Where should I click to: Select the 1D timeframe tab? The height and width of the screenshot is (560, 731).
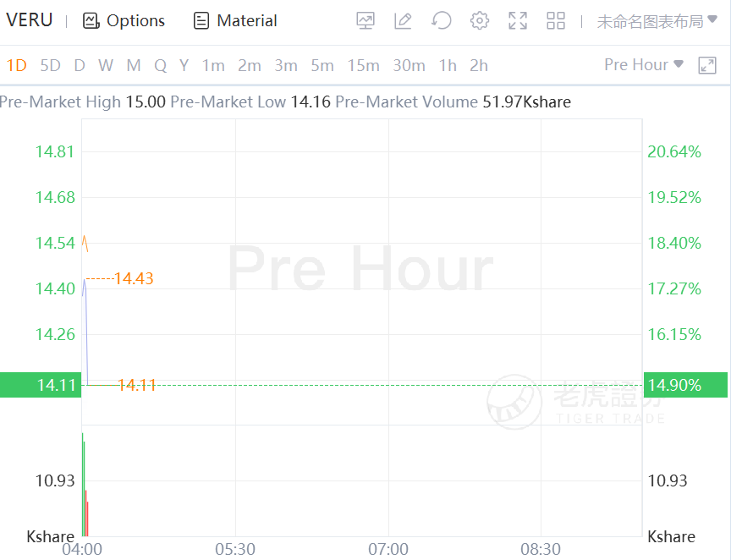17,65
